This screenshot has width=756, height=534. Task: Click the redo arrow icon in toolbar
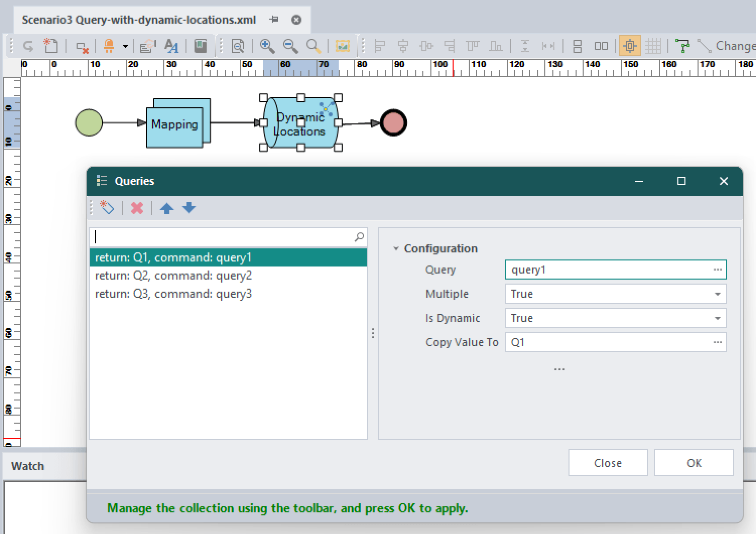tap(28, 46)
